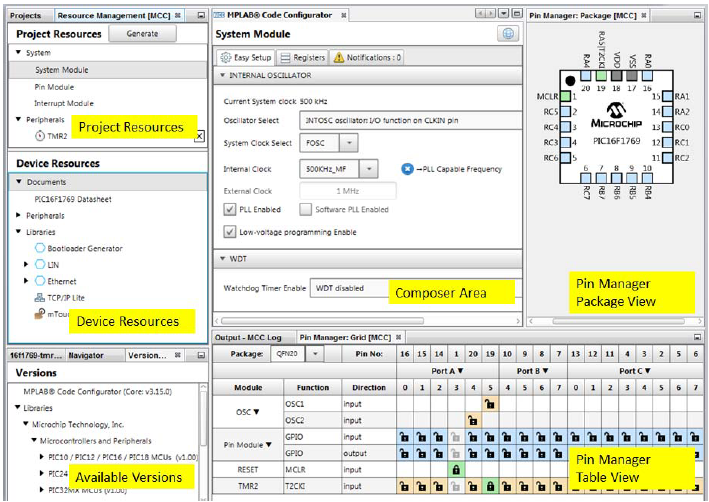Screen dimensions: 709x502
Task: Click the Easy Setup gear icon
Action: 226,57
